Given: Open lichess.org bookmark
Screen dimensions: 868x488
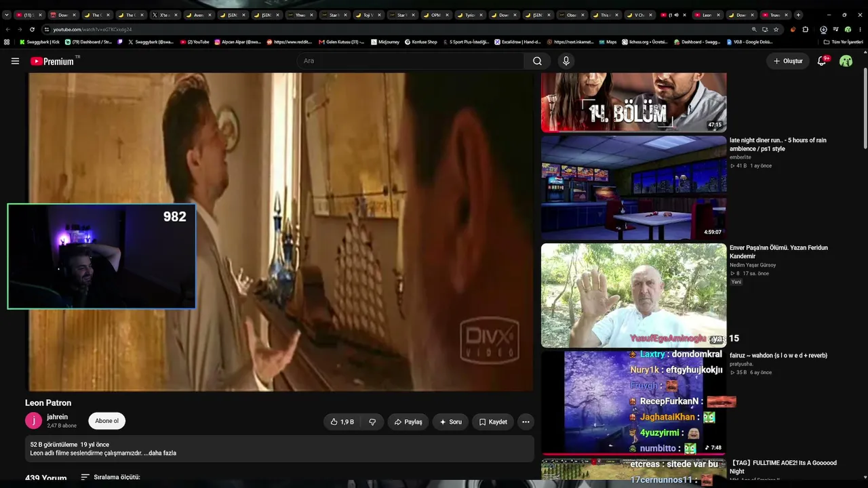Looking at the screenshot, I should coord(644,42).
